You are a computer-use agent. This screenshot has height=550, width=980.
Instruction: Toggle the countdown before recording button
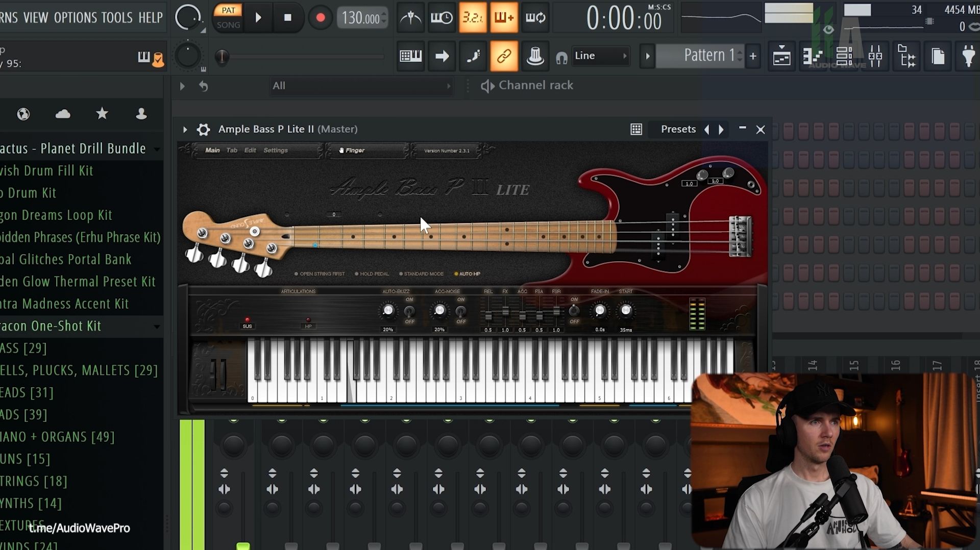pos(473,18)
